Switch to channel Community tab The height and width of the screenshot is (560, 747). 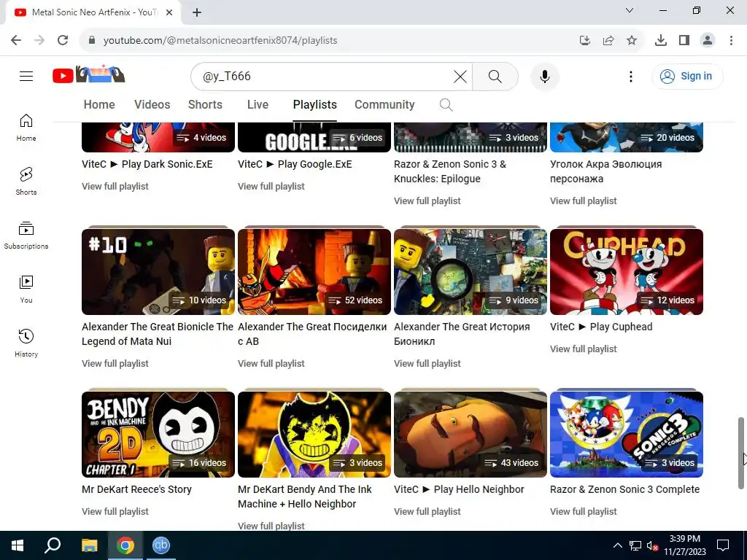point(384,105)
